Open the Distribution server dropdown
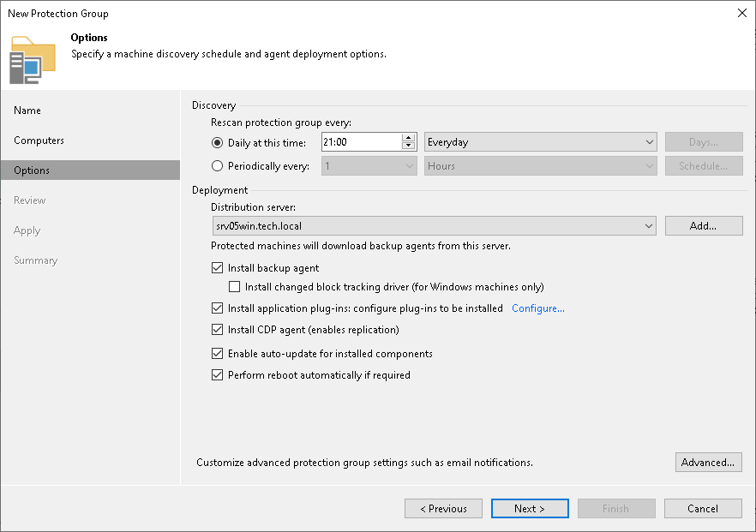Image resolution: width=756 pixels, height=532 pixels. click(650, 225)
